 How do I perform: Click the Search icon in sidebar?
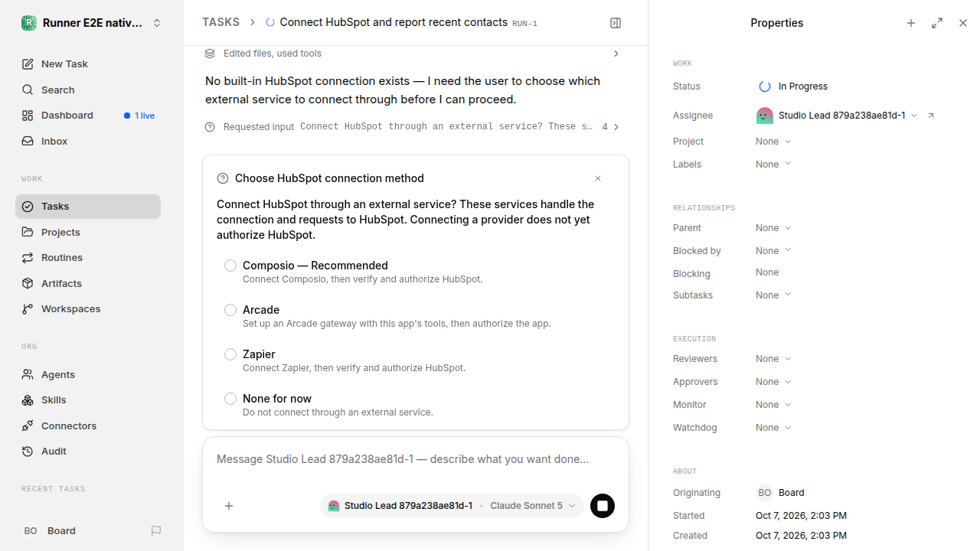(x=28, y=90)
